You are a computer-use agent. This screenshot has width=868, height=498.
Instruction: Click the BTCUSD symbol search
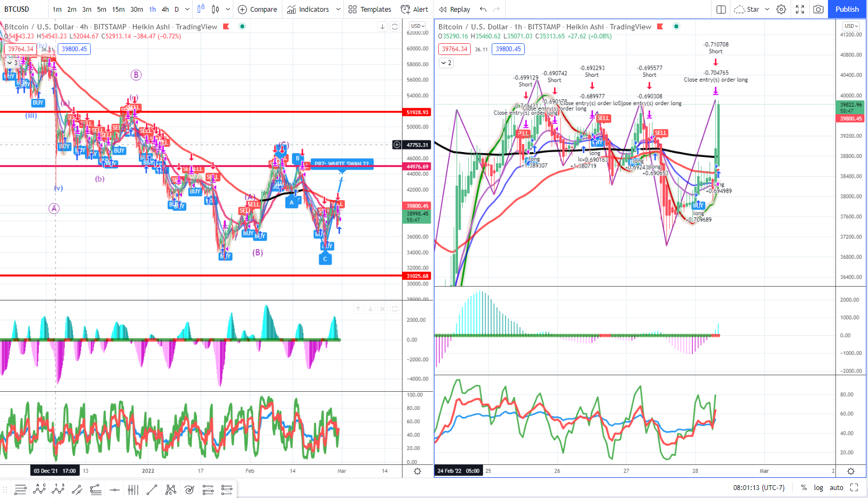17,9
